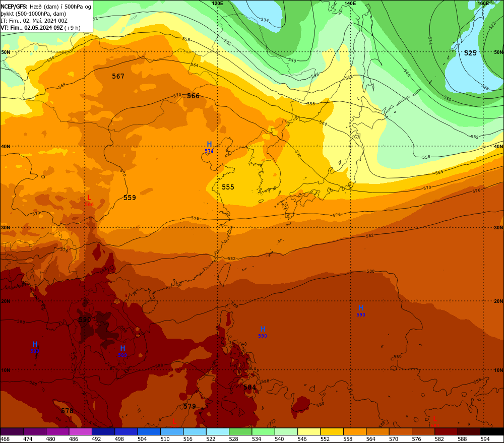This screenshot has height=443, width=504.
Task: Click the bold 525 thickness value
Action: (x=470, y=53)
